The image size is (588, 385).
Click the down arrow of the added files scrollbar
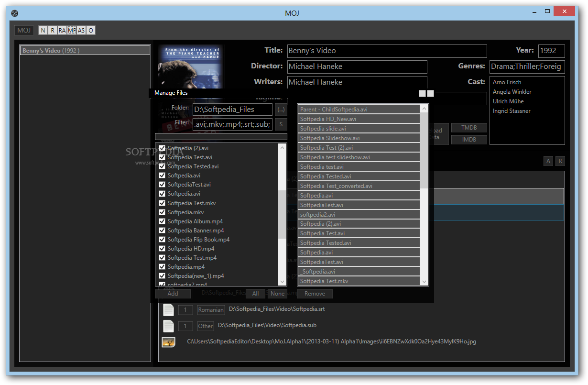pyautogui.click(x=424, y=281)
